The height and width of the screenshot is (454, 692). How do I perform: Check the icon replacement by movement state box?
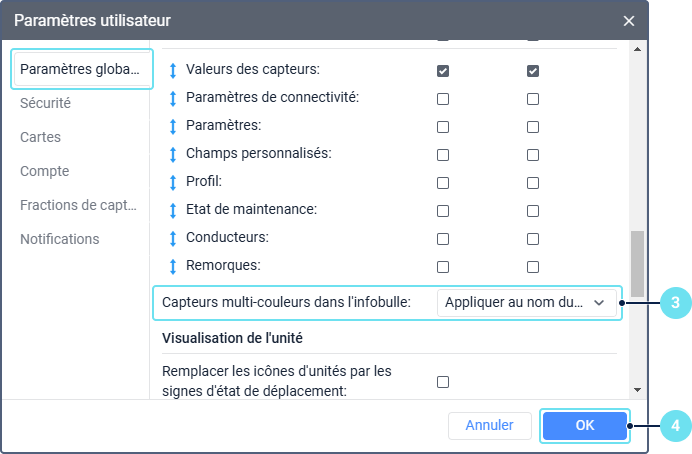[x=443, y=381]
